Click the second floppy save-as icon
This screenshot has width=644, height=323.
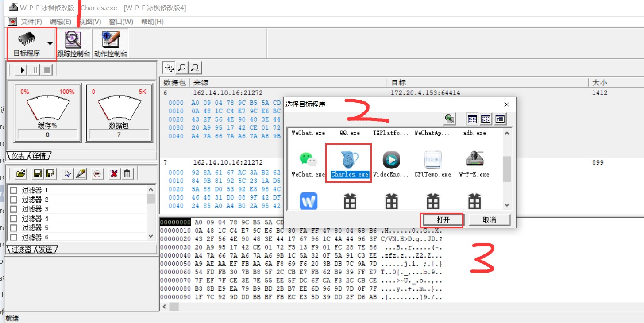(50, 173)
